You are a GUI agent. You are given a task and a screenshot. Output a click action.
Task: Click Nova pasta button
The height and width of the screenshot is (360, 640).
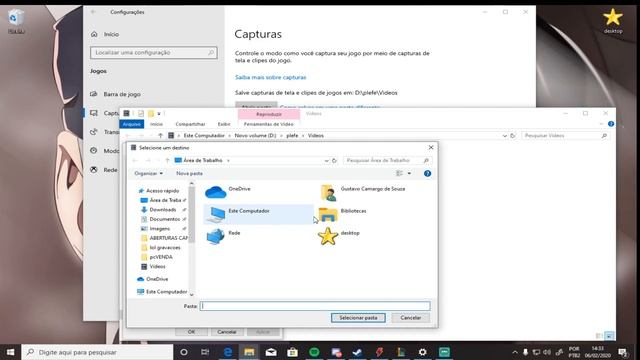pyautogui.click(x=189, y=173)
